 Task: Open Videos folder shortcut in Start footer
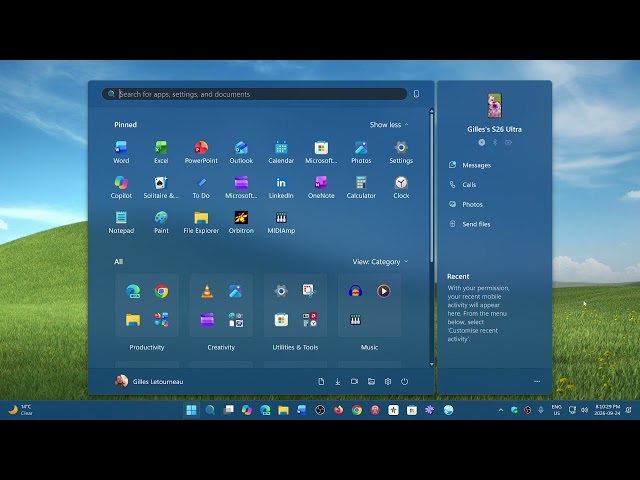tap(354, 381)
